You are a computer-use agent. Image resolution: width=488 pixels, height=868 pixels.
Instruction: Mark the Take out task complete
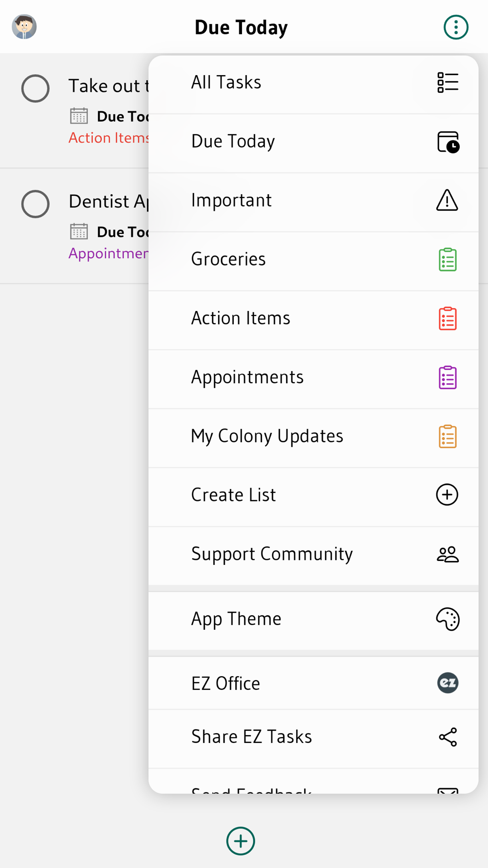(x=36, y=88)
